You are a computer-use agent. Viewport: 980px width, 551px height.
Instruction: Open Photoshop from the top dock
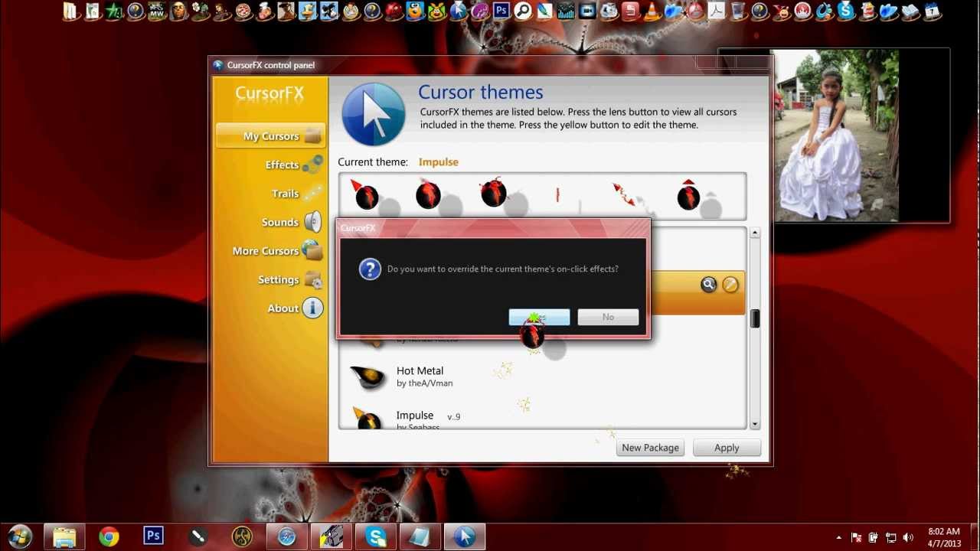point(501,11)
